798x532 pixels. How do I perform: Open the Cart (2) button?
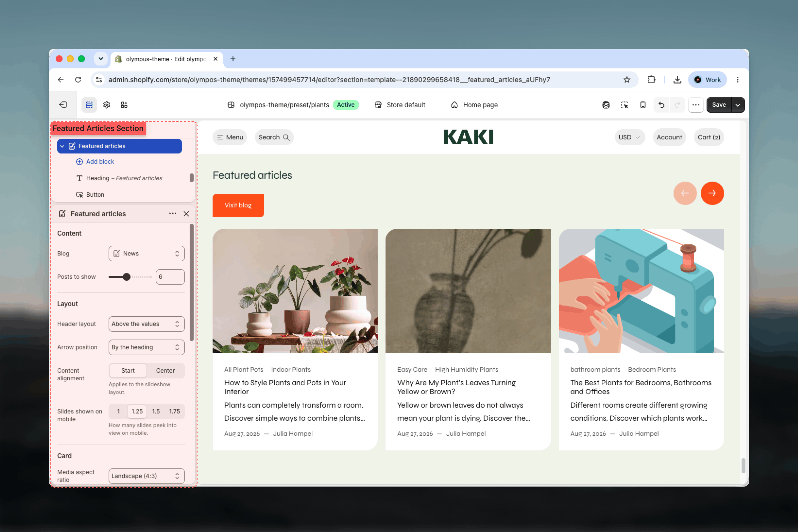click(709, 137)
